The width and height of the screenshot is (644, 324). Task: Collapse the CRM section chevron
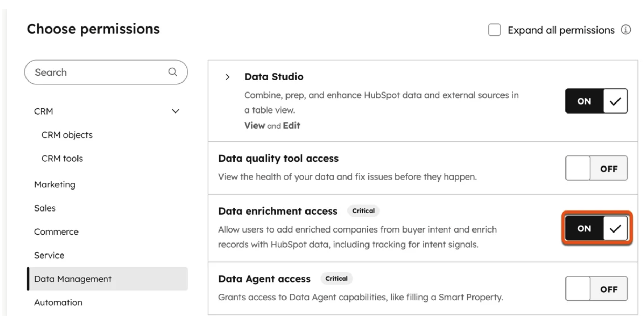pyautogui.click(x=175, y=111)
